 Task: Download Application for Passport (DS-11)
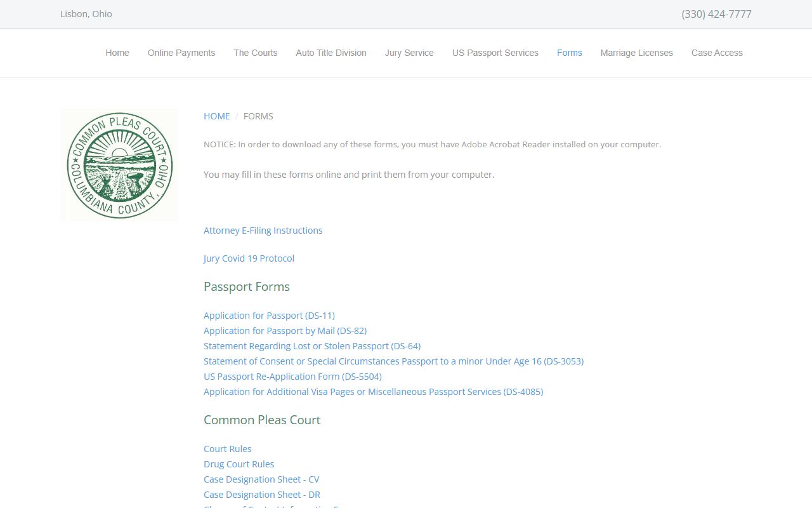tap(269, 316)
